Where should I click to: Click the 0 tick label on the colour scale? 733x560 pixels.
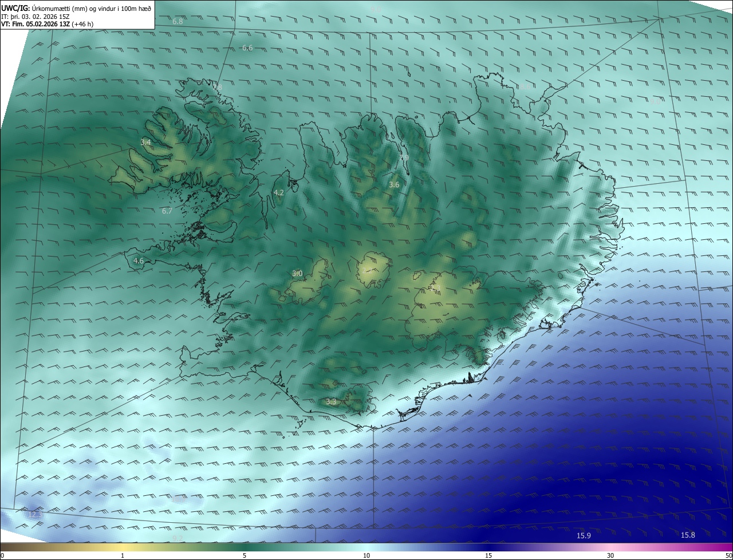2,555
